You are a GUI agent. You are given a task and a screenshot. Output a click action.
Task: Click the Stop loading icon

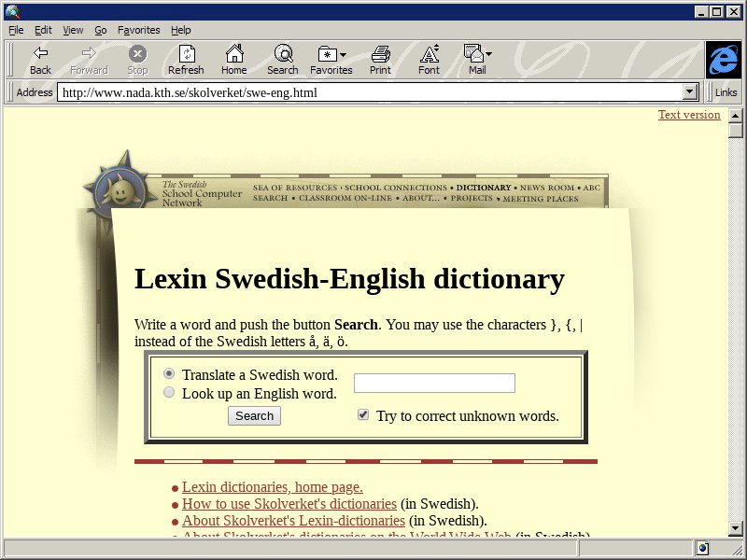(x=137, y=54)
